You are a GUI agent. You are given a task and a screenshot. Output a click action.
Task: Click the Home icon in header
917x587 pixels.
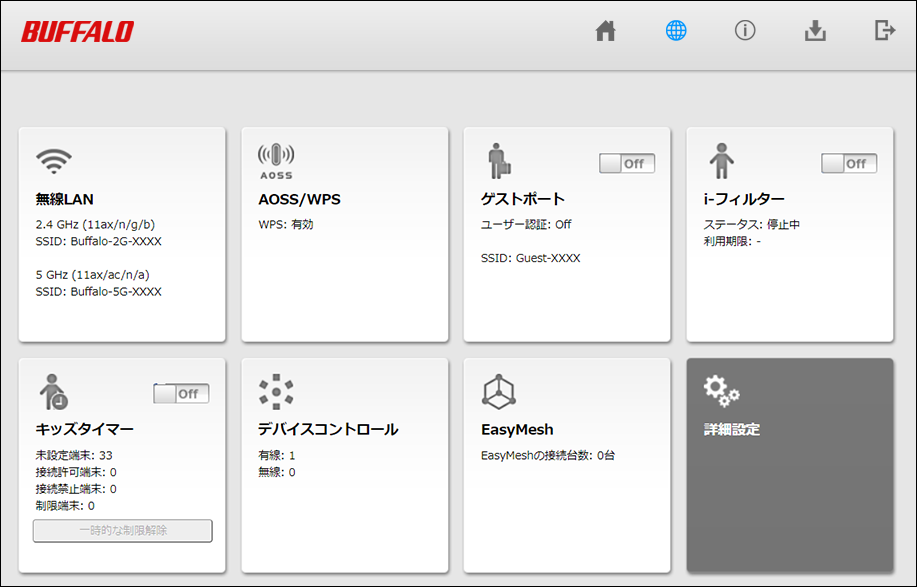coord(605,31)
